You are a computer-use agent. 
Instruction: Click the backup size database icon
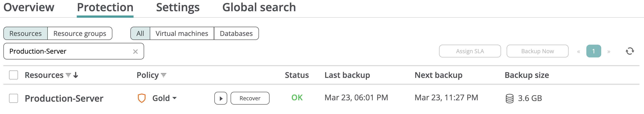[x=509, y=98]
